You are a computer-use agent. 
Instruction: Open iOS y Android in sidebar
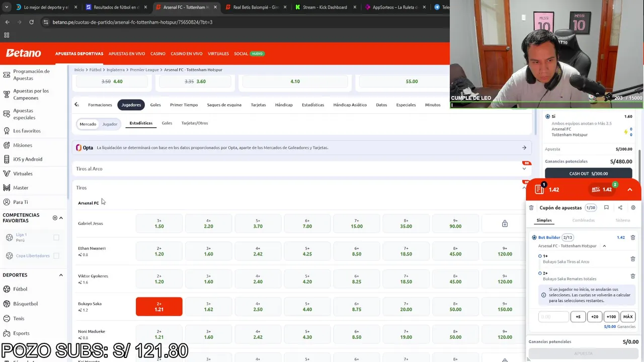point(28,159)
